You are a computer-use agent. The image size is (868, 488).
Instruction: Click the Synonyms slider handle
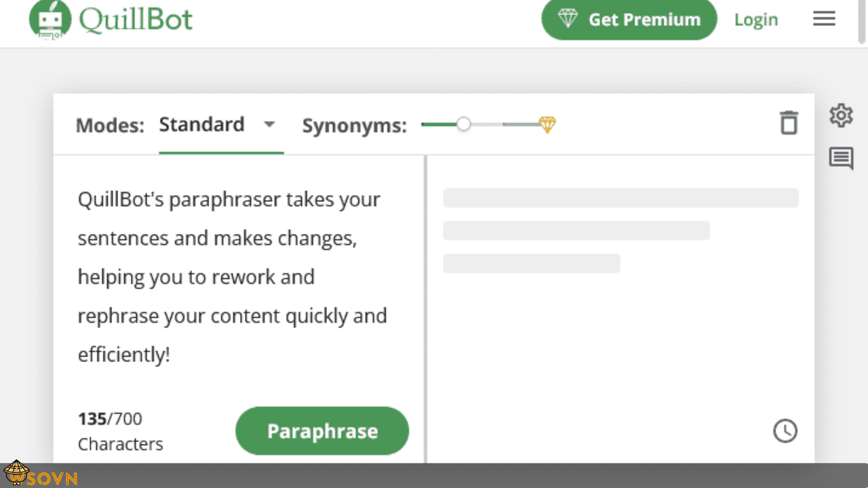pyautogui.click(x=463, y=125)
